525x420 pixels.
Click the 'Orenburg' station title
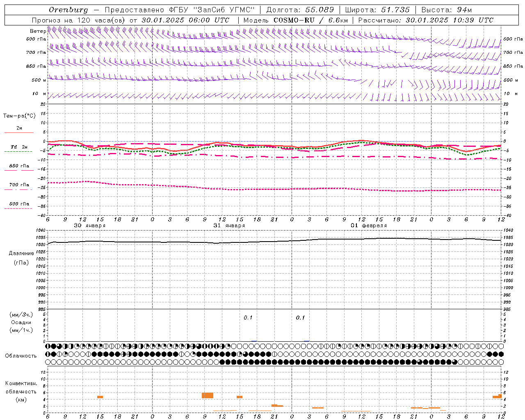(x=68, y=10)
